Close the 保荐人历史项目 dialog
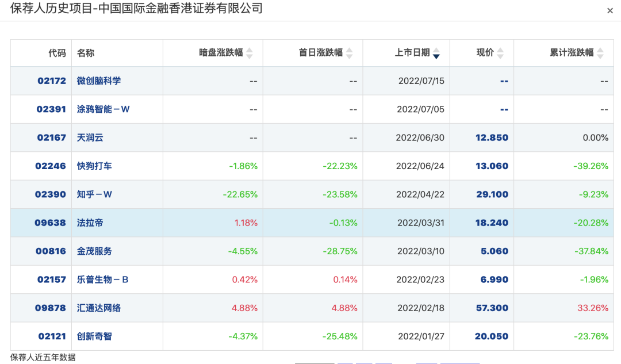This screenshot has height=364, width=621. pos(610,11)
